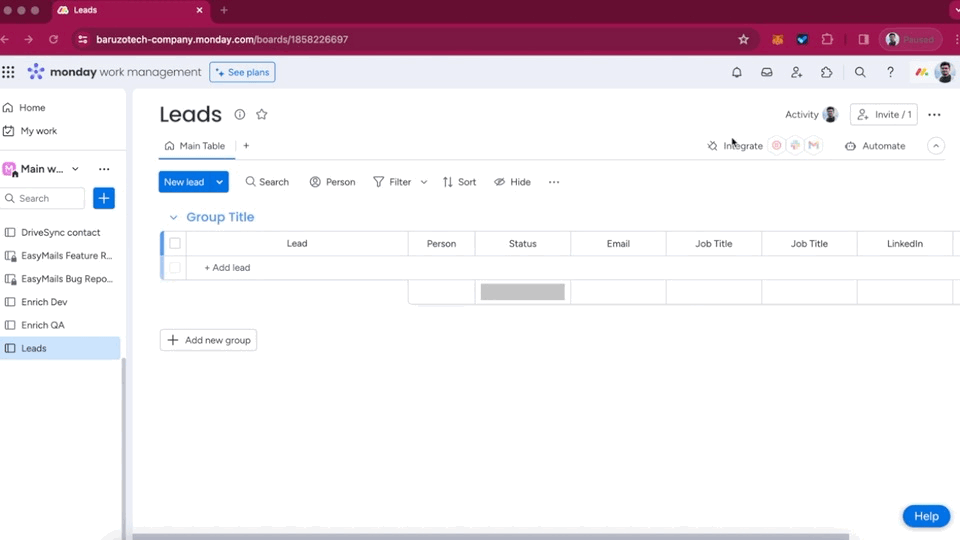The height and width of the screenshot is (540, 960).
Task: Collapse the board header chevron
Action: 936,146
